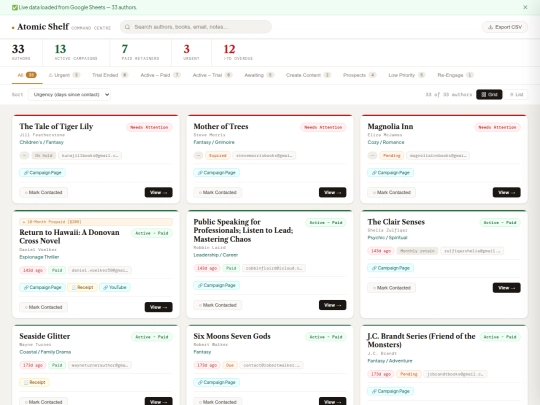Click the Needs Attention badge on Magnolia Inn
This screenshot has width=540, height=405.
pyautogui.click(x=497, y=127)
